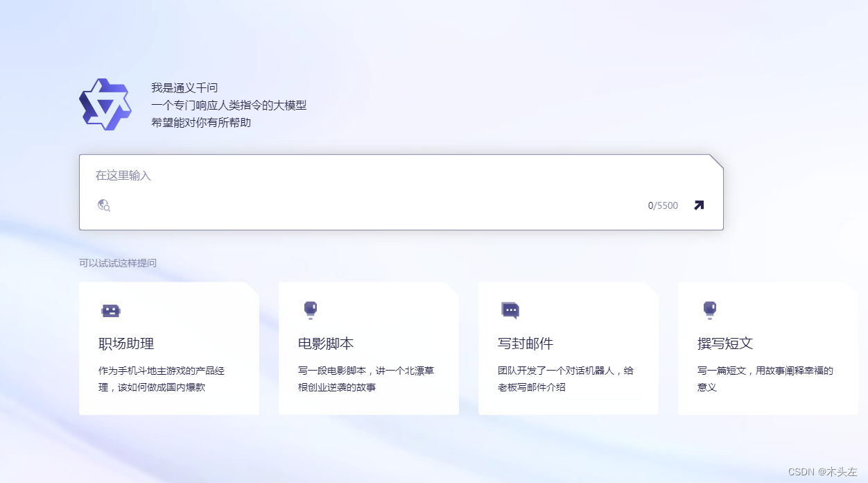The width and height of the screenshot is (868, 483).
Task: Open the 电影脚本 example prompt card
Action: click(x=368, y=347)
